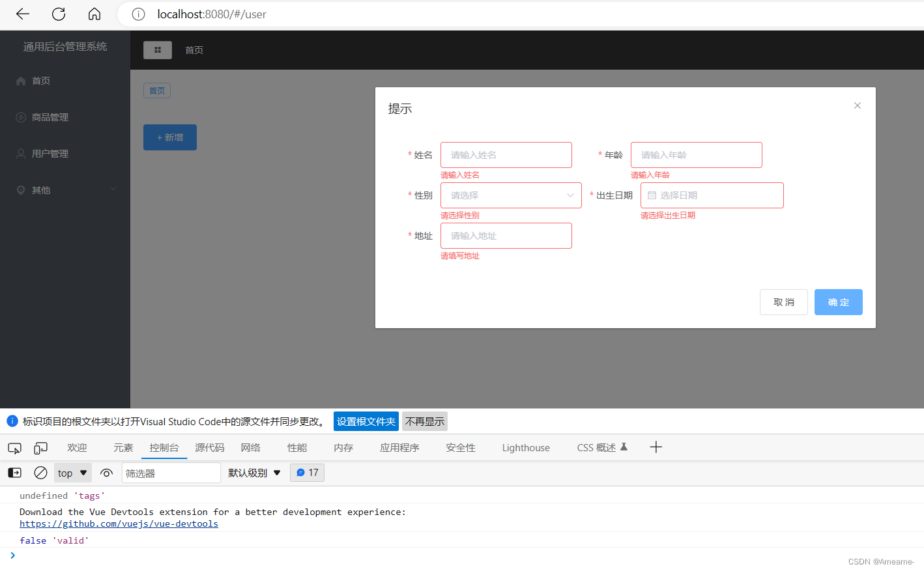The height and width of the screenshot is (571, 924).
Task: Switch to the 网络 DevTools tab
Action: click(250, 448)
